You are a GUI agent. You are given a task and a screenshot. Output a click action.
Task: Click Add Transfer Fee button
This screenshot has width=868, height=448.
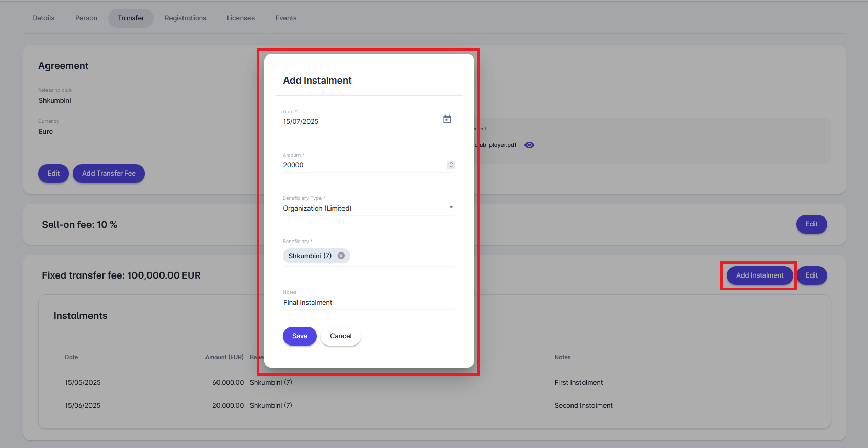point(109,174)
